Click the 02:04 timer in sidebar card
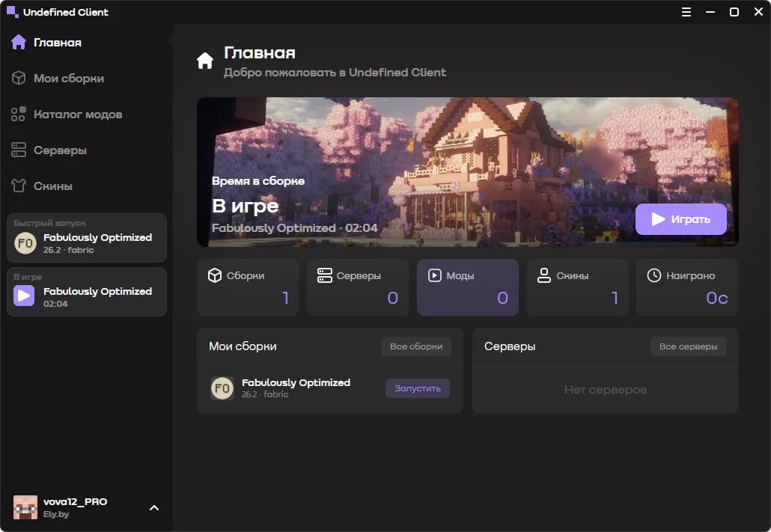The height and width of the screenshot is (532, 771). coord(55,304)
